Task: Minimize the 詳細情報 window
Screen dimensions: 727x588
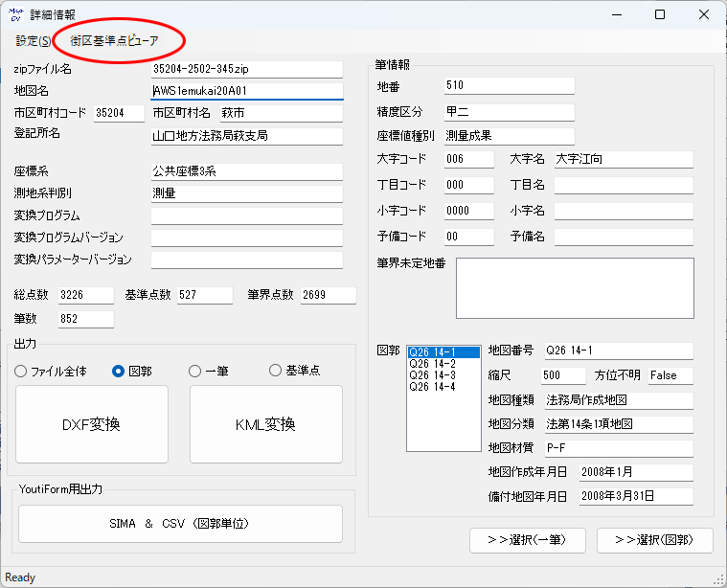Action: point(617,14)
